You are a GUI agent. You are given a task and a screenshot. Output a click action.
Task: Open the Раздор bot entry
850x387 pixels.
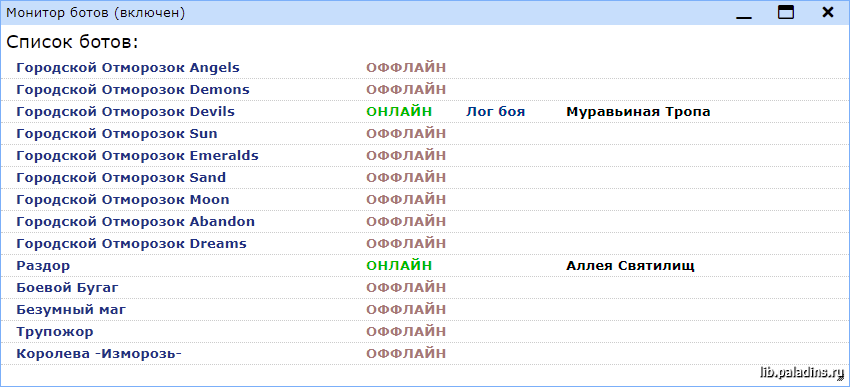point(43,266)
